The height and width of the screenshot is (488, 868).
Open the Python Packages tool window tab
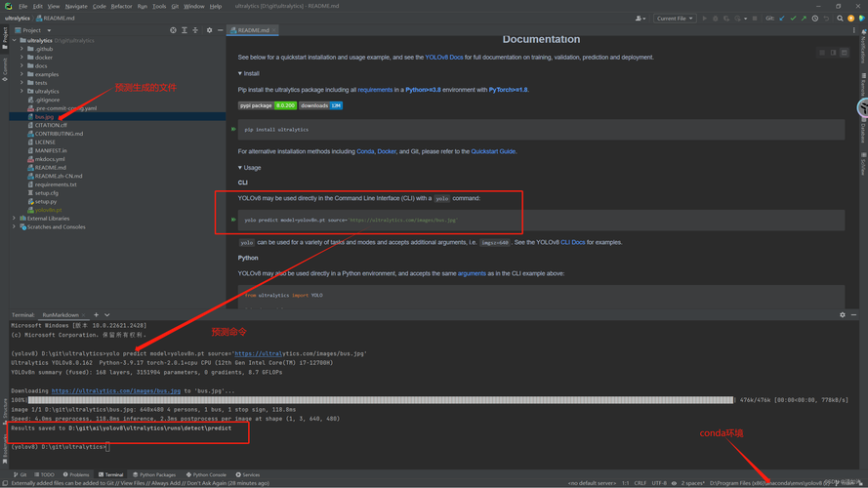(154, 474)
